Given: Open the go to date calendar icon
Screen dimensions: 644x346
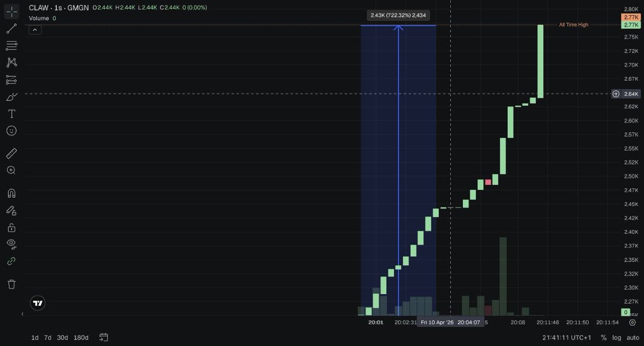Looking at the screenshot, I should point(104,337).
